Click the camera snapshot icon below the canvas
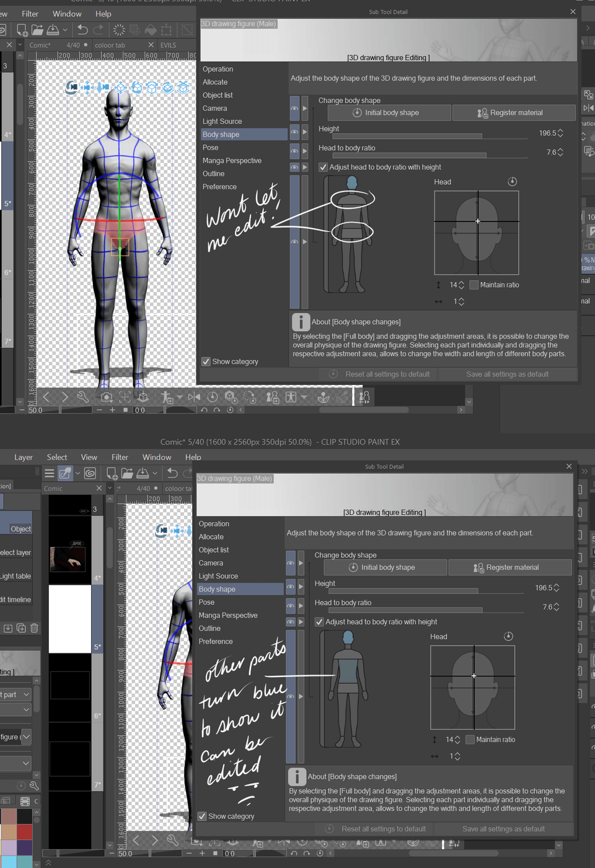595x868 pixels. pos(105,397)
